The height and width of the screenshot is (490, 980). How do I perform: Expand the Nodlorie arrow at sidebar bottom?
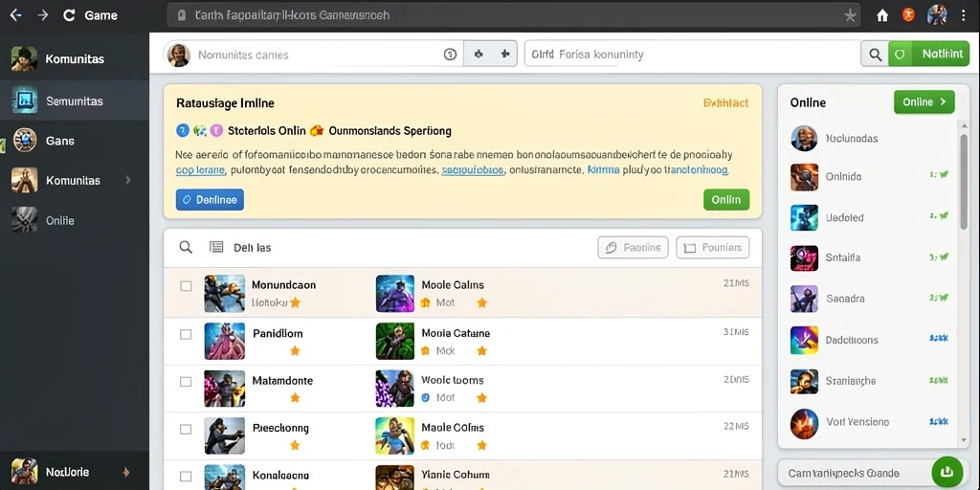(126, 472)
